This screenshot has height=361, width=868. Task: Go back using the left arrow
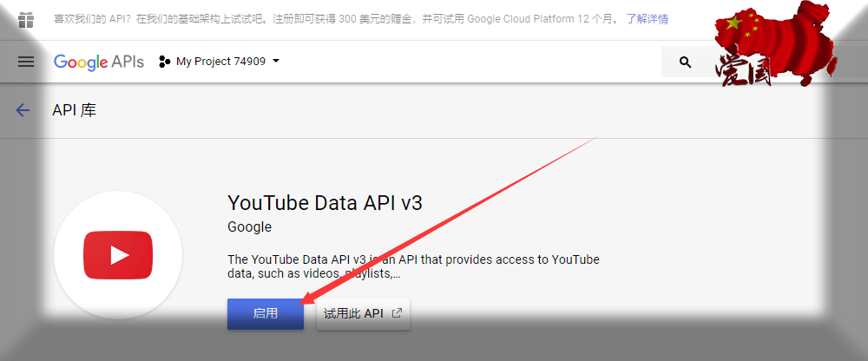coord(23,110)
